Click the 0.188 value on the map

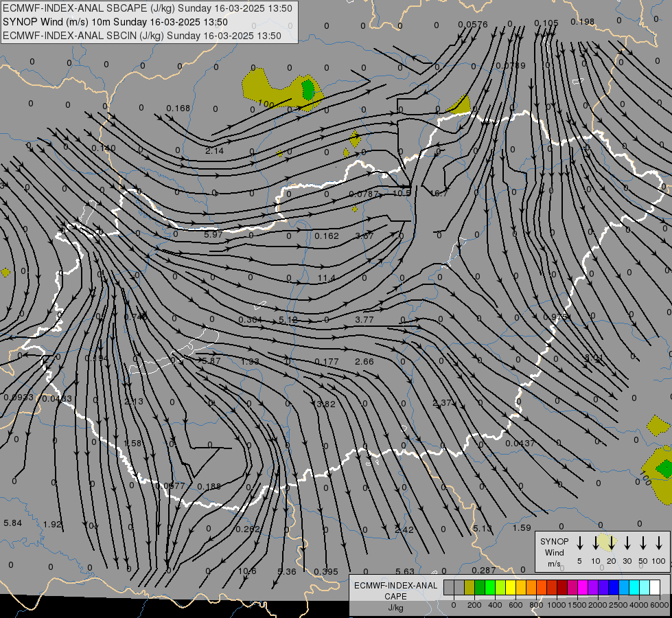click(209, 486)
